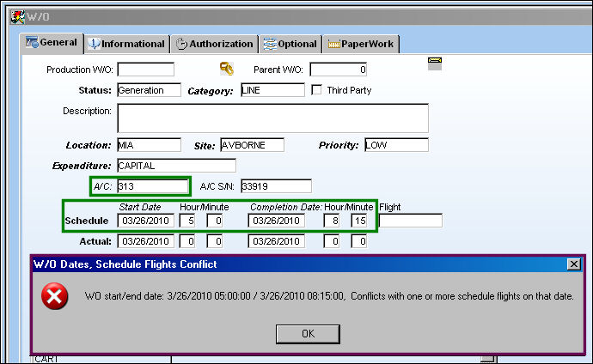Screen dimensions: 593x364
Task: Click the Category field showing LINE
Action: [272, 90]
